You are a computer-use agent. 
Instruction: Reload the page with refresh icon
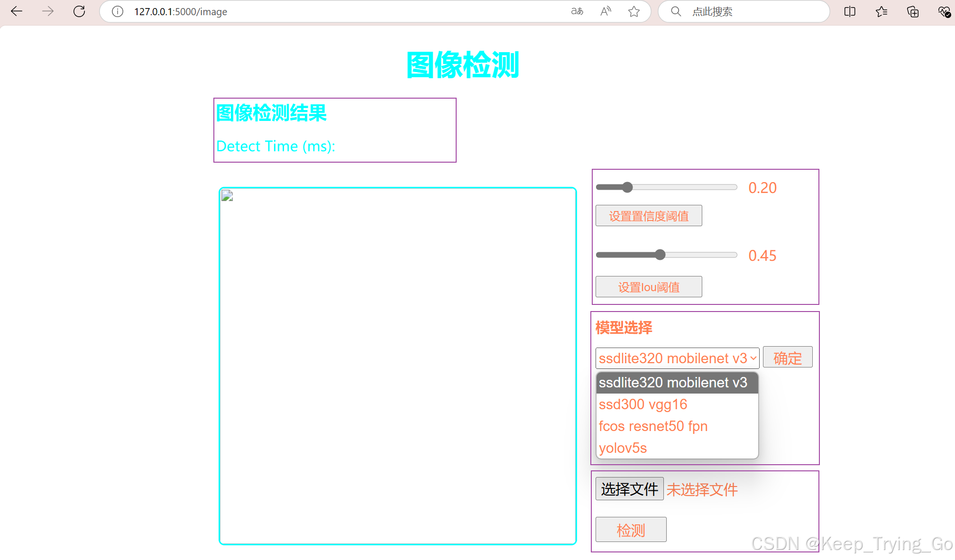click(79, 11)
